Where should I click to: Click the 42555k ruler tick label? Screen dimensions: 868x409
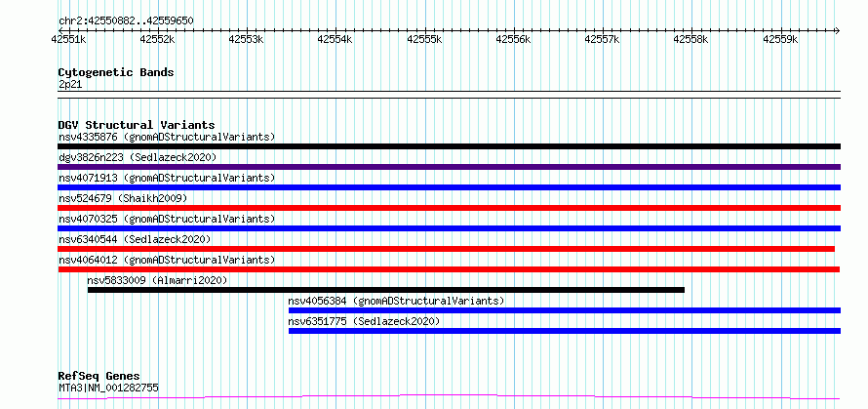tap(424, 39)
